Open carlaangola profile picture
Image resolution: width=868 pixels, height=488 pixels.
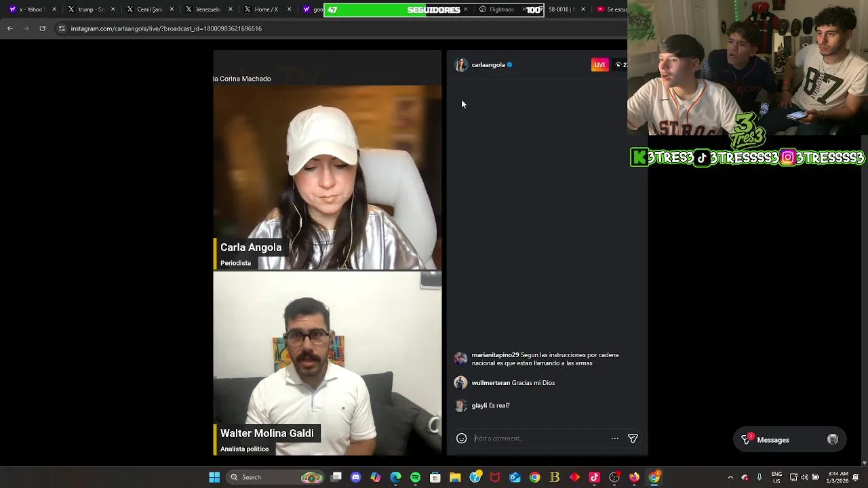tap(461, 65)
